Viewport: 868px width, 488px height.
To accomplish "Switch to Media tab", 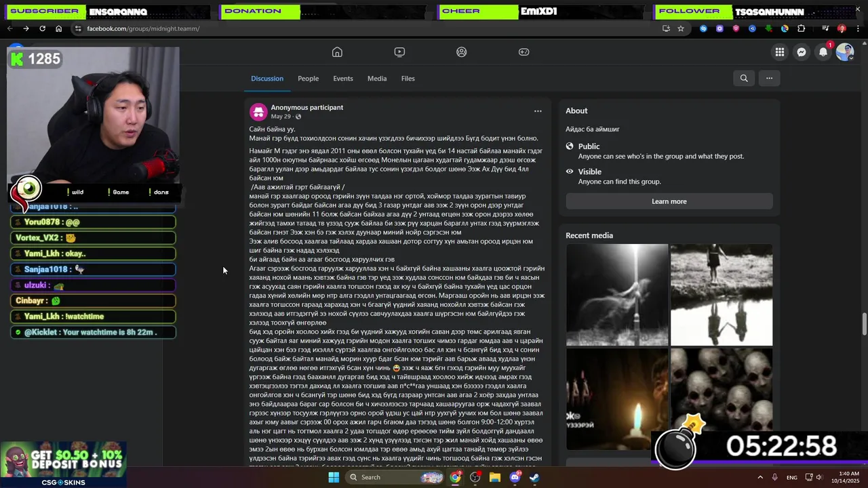I will click(x=377, y=79).
